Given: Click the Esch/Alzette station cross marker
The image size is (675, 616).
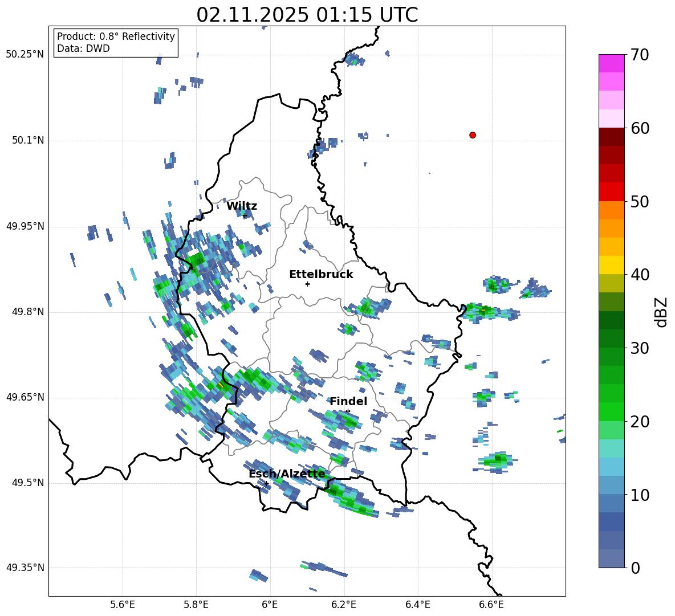Looking at the screenshot, I should (266, 483).
